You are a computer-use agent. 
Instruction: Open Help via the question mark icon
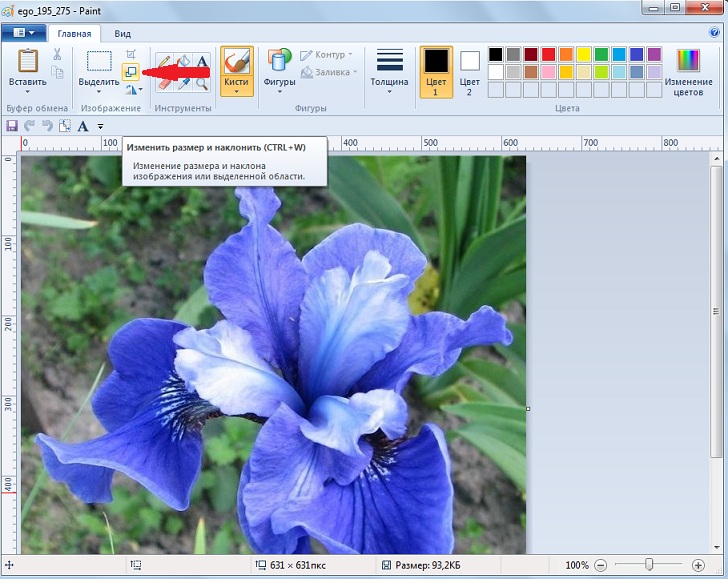point(716,33)
